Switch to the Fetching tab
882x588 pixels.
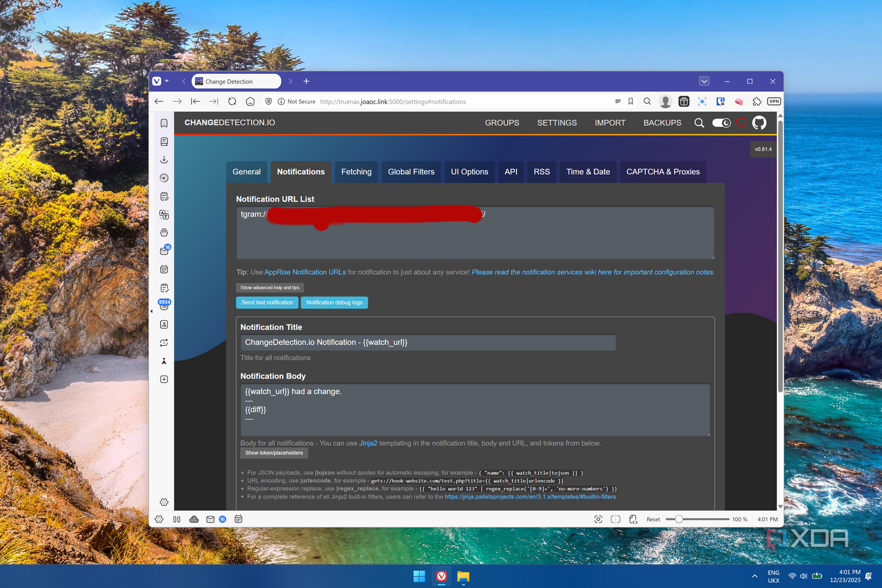[356, 172]
